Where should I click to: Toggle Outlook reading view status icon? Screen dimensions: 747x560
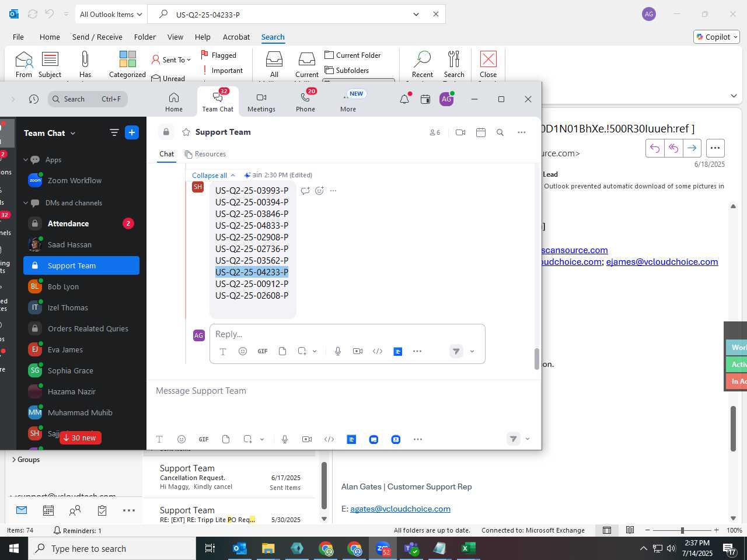point(630,530)
